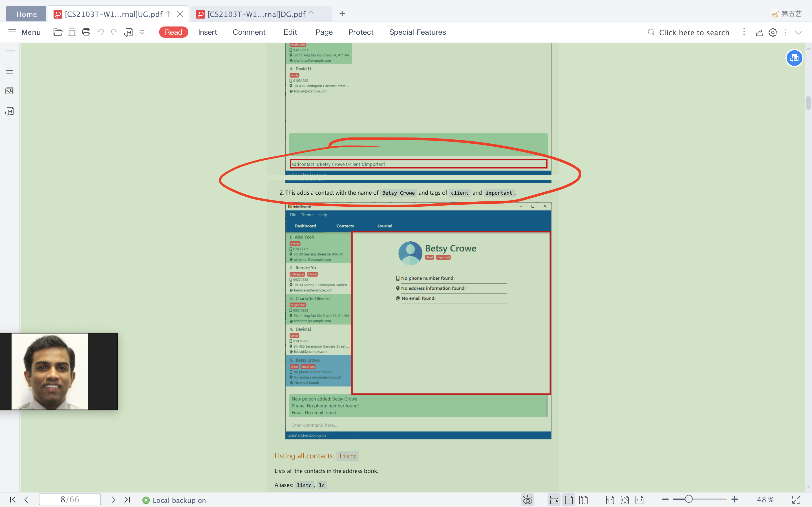This screenshot has width=812, height=507.
Task: Open the Comment menu tab
Action: pos(249,32)
